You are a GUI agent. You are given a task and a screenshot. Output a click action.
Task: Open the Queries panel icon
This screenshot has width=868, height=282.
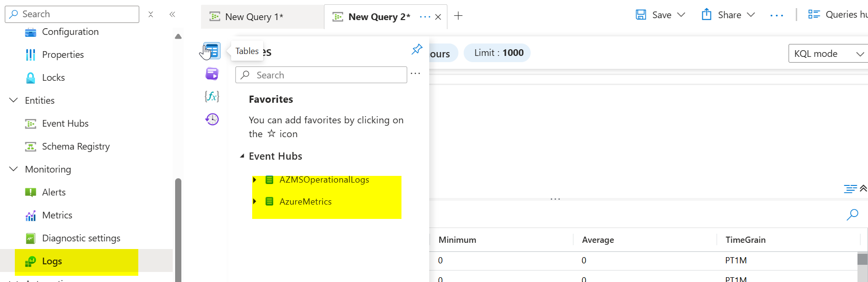pyautogui.click(x=212, y=74)
